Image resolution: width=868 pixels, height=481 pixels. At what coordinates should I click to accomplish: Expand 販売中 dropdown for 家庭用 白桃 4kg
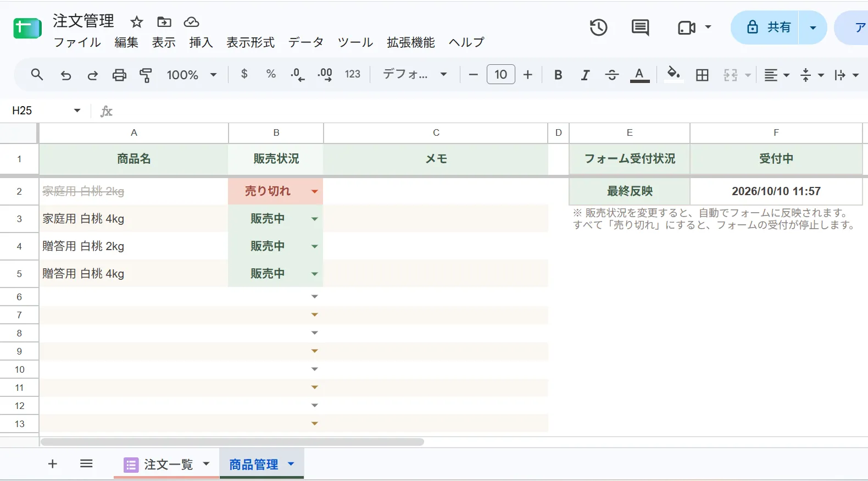pyautogui.click(x=315, y=219)
